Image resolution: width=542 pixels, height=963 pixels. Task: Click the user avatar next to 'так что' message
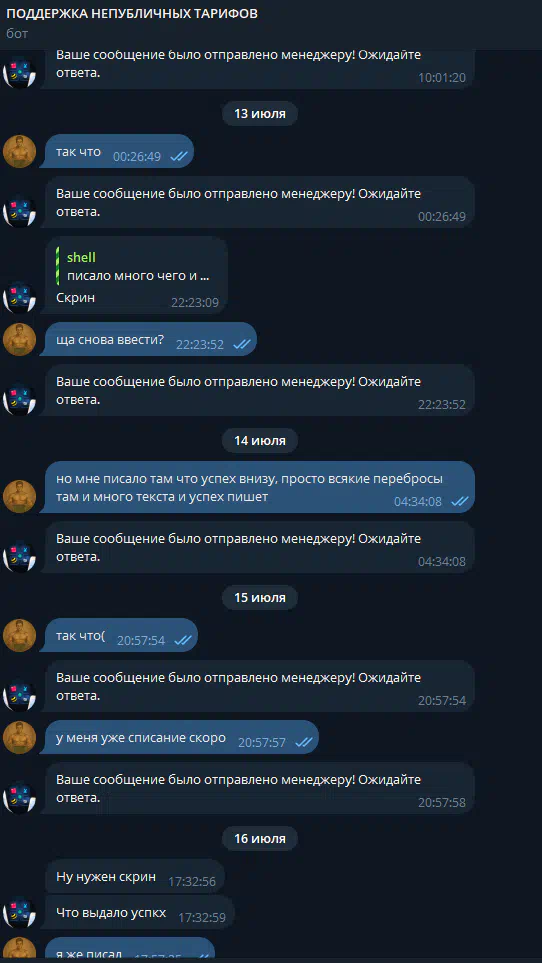(x=20, y=151)
